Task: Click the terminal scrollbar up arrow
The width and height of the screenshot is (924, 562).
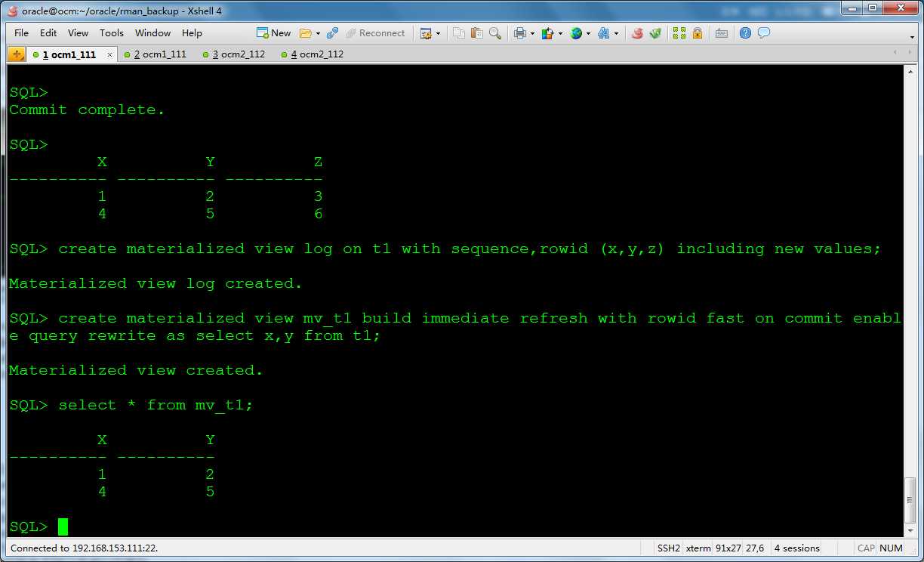Action: [x=910, y=72]
